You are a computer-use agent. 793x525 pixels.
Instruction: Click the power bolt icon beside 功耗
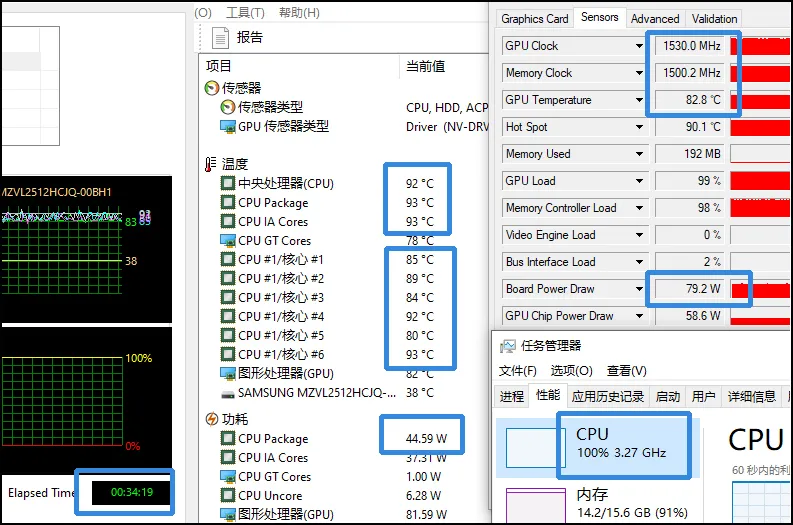(x=211, y=419)
